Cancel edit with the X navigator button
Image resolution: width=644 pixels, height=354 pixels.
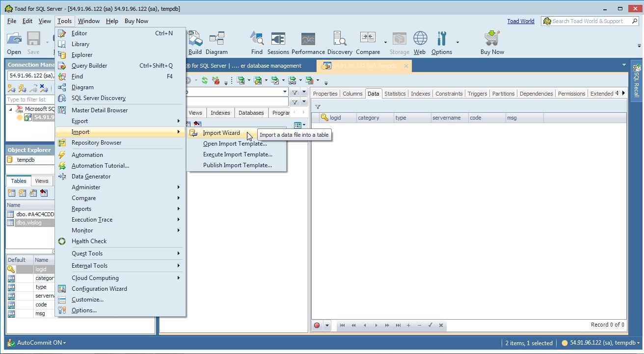[441, 325]
